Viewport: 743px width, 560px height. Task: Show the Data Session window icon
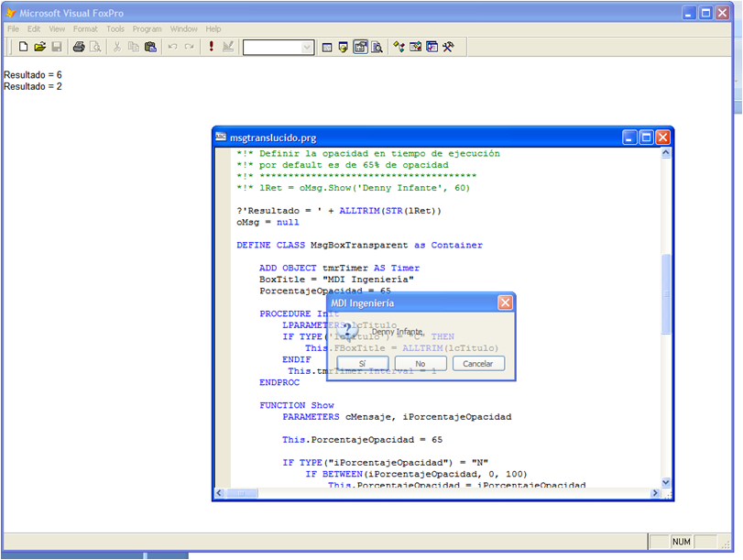[x=342, y=46]
